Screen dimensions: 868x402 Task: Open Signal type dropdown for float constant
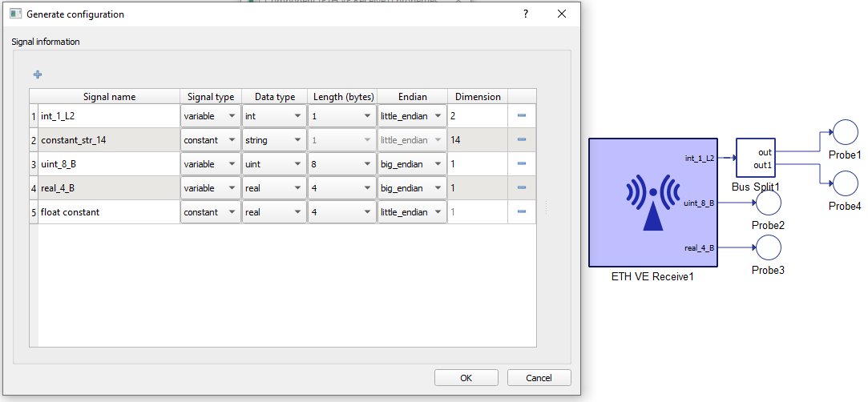pos(210,212)
